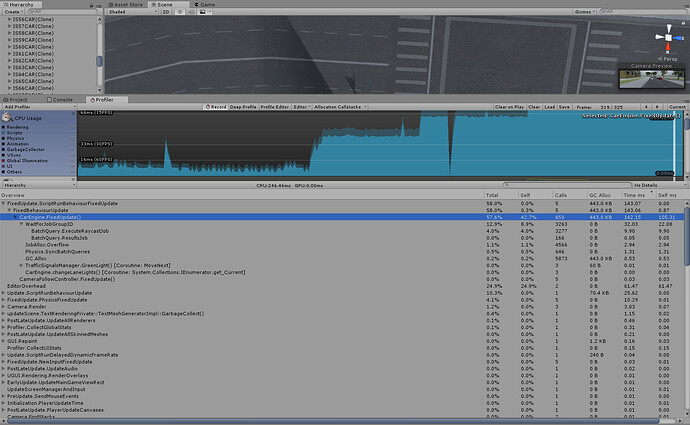Switch to the Game tab
The height and width of the screenshot is (425, 690).
(x=205, y=4)
